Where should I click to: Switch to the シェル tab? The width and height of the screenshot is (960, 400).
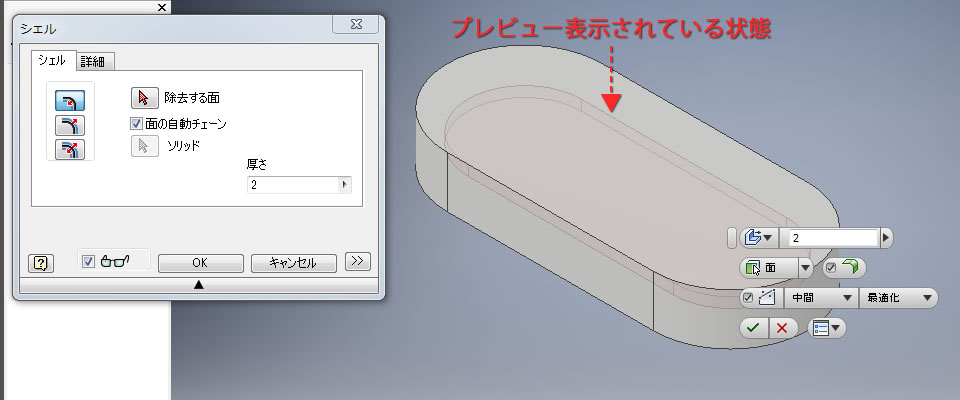point(54,60)
